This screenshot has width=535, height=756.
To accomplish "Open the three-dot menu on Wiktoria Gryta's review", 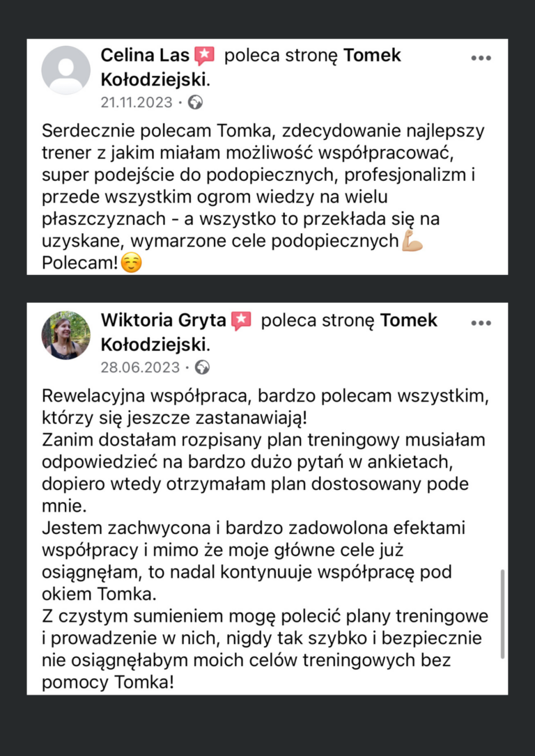I will (481, 323).
